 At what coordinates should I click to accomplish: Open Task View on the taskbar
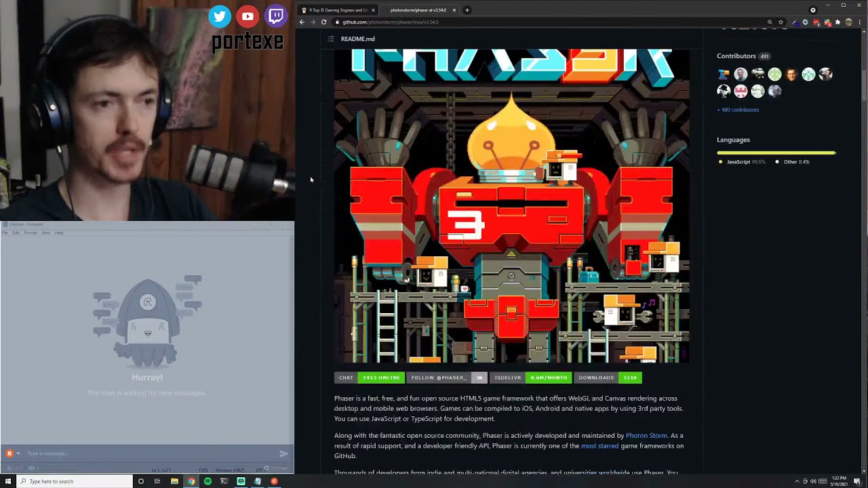pos(157,481)
